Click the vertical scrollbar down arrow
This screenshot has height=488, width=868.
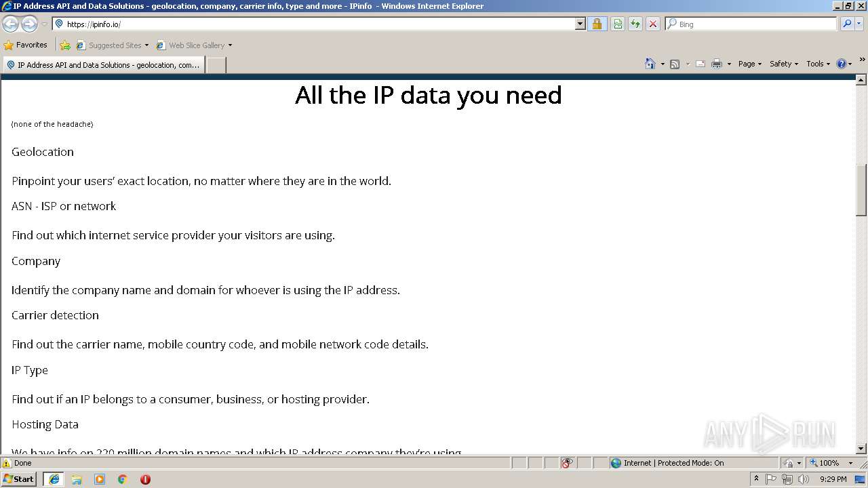pyautogui.click(x=861, y=448)
